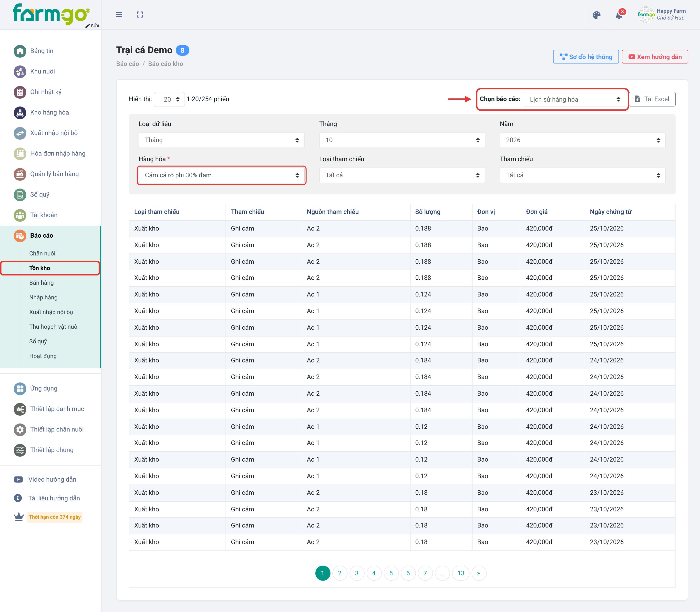700x612 pixels.
Task: Click the Tài khoản users icon
Action: (x=20, y=215)
